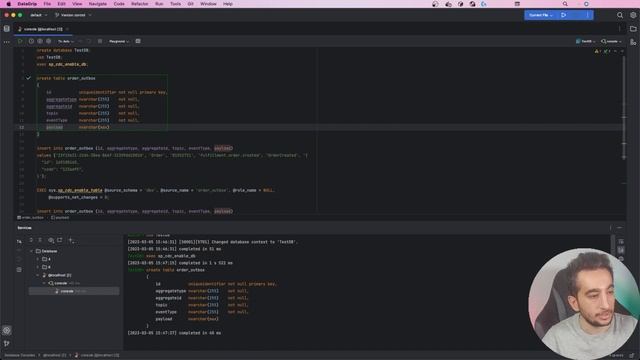Open the TestDB schema switcher dropdown
The height and width of the screenshot is (360, 640).
586,41
